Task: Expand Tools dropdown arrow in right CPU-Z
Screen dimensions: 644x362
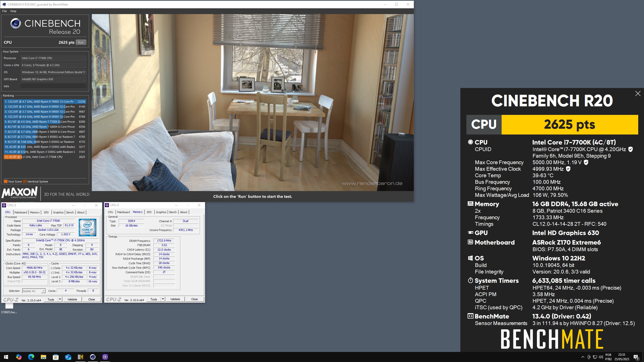Action: coord(163,299)
